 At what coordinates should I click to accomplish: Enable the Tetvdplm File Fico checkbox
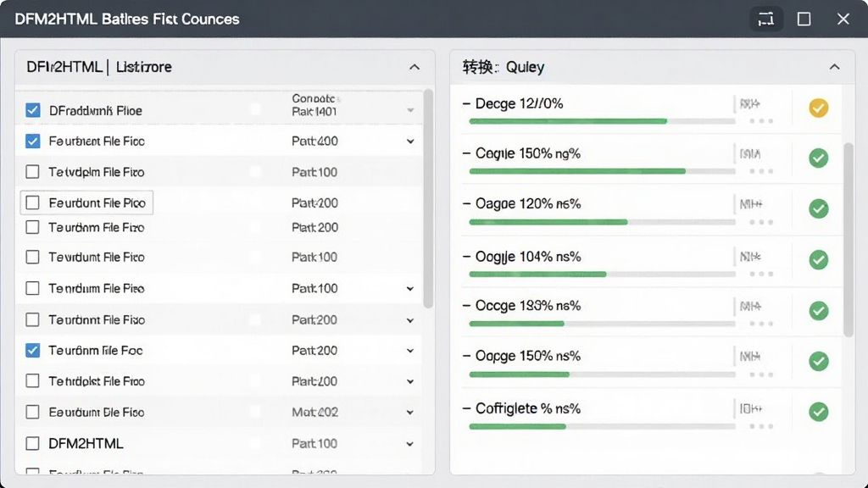pos(33,172)
